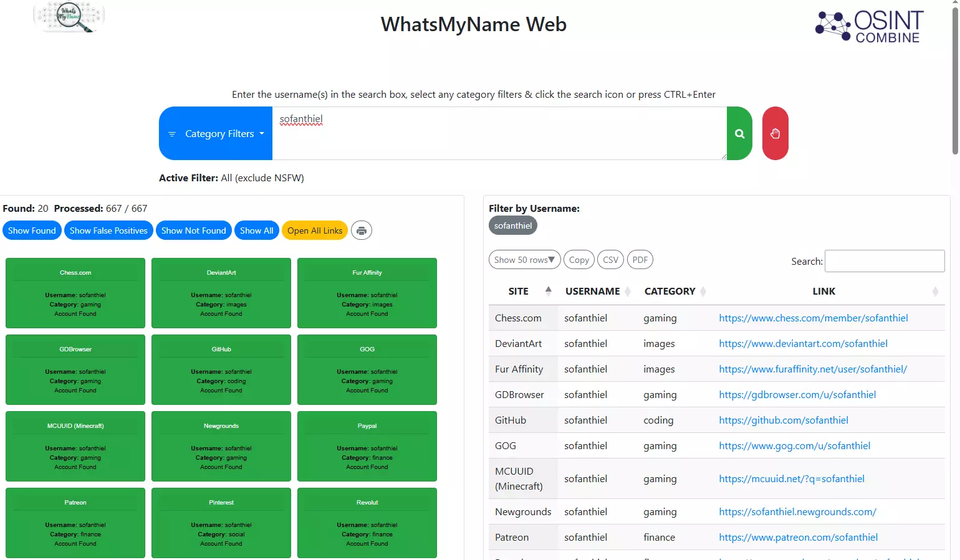The image size is (960, 560).
Task: Click the printer icon button
Action: pyautogui.click(x=362, y=230)
